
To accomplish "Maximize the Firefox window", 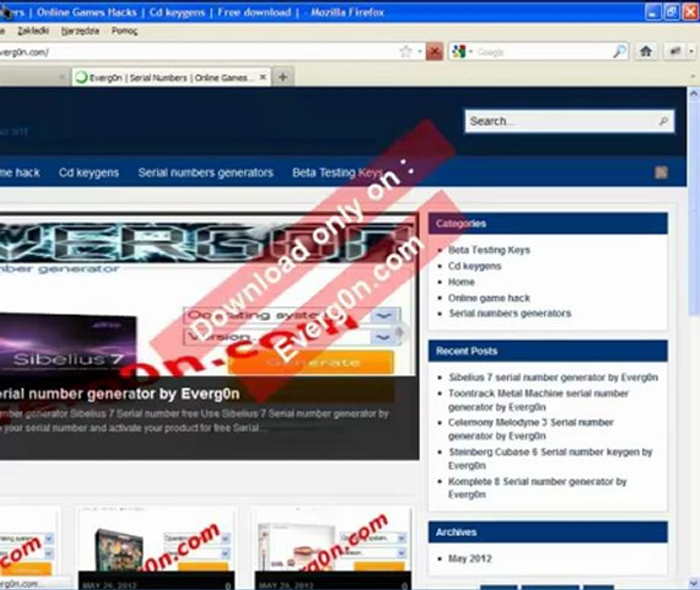I will 672,11.
